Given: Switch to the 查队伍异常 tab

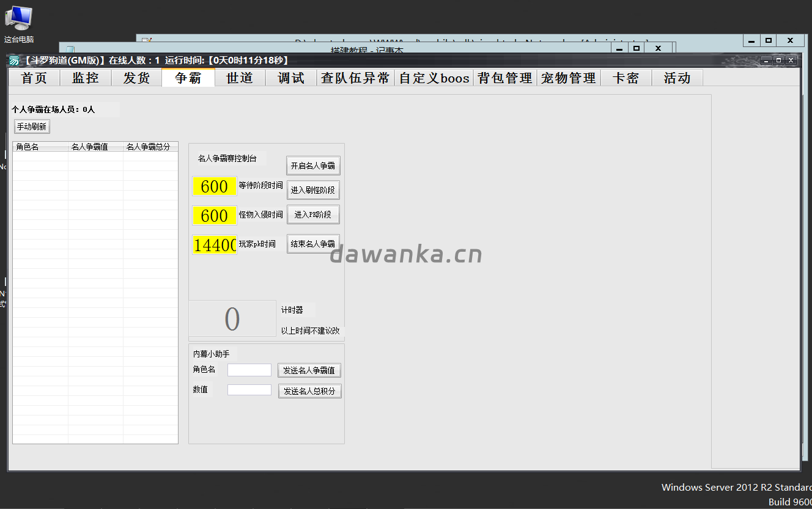Looking at the screenshot, I should tap(355, 78).
